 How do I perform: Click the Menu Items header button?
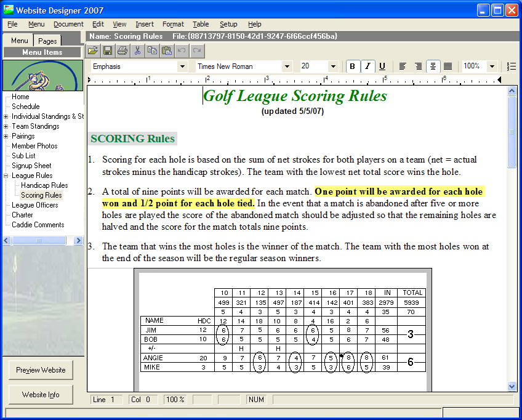pos(42,52)
